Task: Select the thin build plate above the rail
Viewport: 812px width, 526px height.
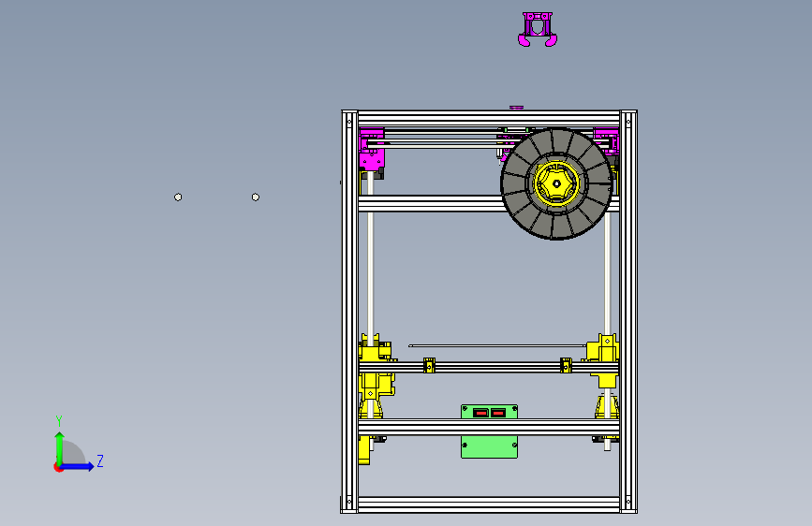Action: 497,345
